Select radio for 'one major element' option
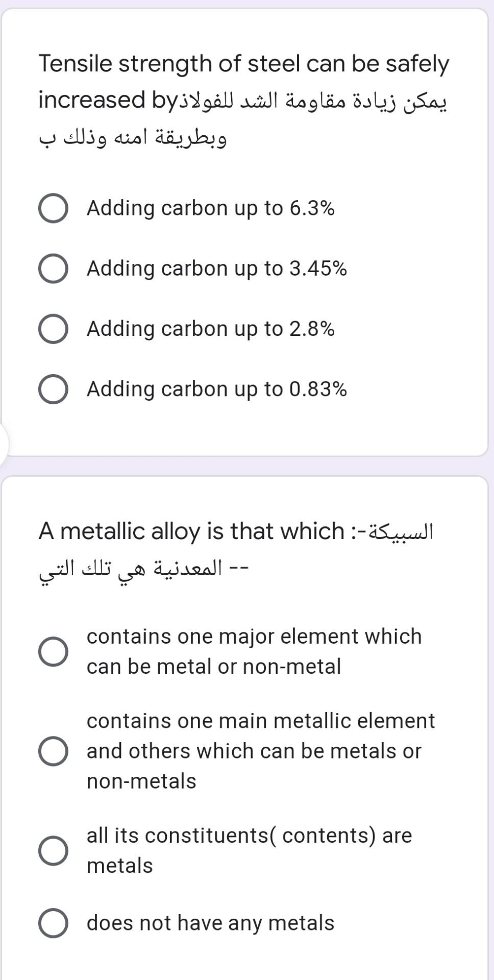 (53, 651)
